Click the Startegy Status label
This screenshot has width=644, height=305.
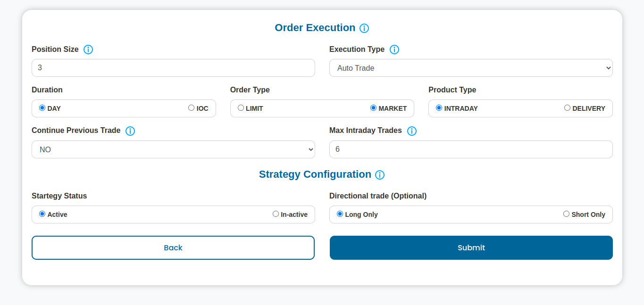(x=59, y=196)
